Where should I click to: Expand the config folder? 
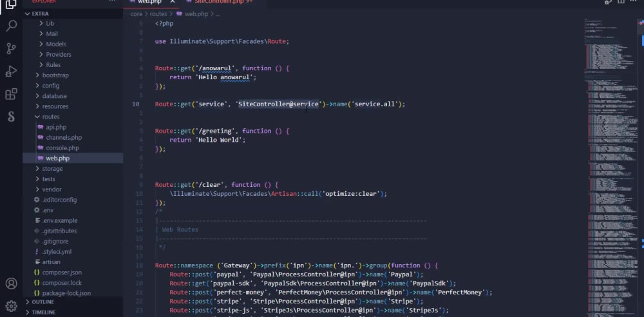click(x=37, y=86)
